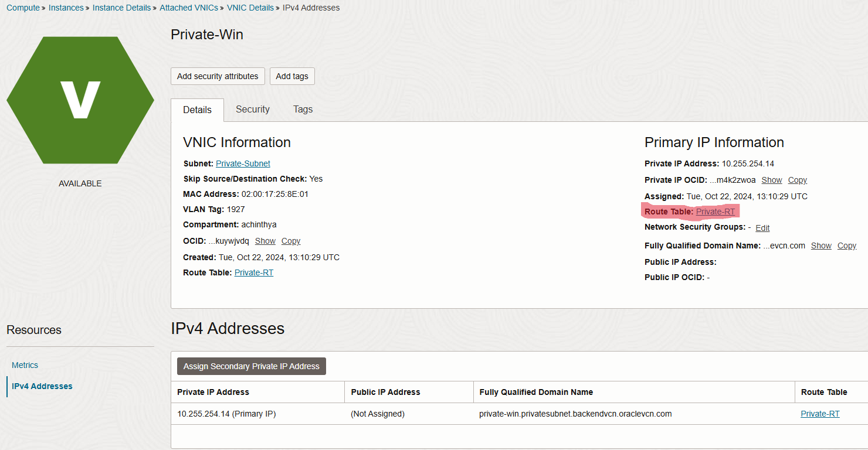Edit the Network Security Groups
Viewport: 868px width, 450px height.
click(x=762, y=228)
